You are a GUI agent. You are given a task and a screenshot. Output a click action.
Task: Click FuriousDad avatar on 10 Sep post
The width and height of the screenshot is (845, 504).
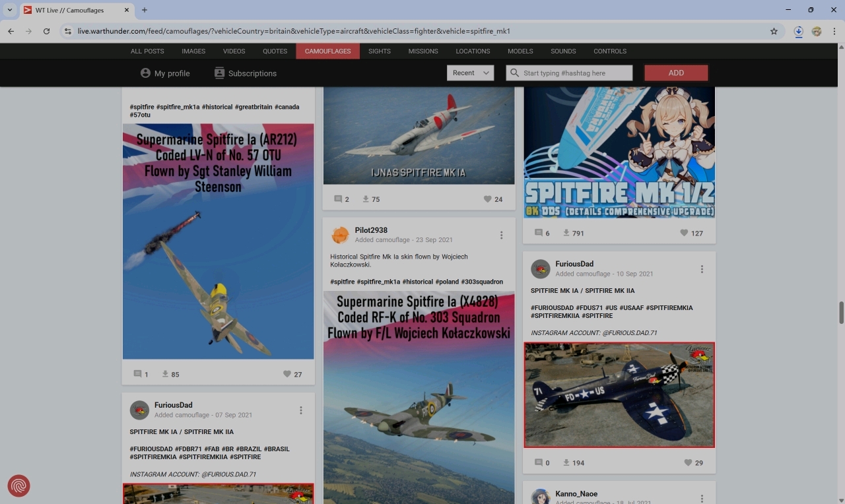[x=541, y=268]
